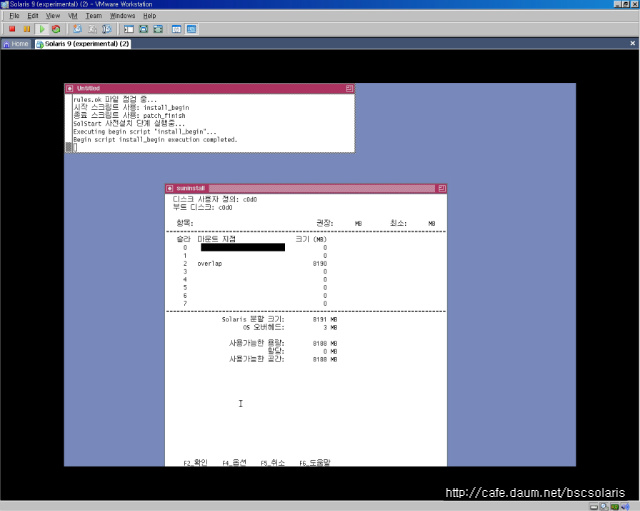Image resolution: width=640 pixels, height=511 pixels.
Task: Click the CD-ROM device icon in status bar
Action: click(x=604, y=507)
